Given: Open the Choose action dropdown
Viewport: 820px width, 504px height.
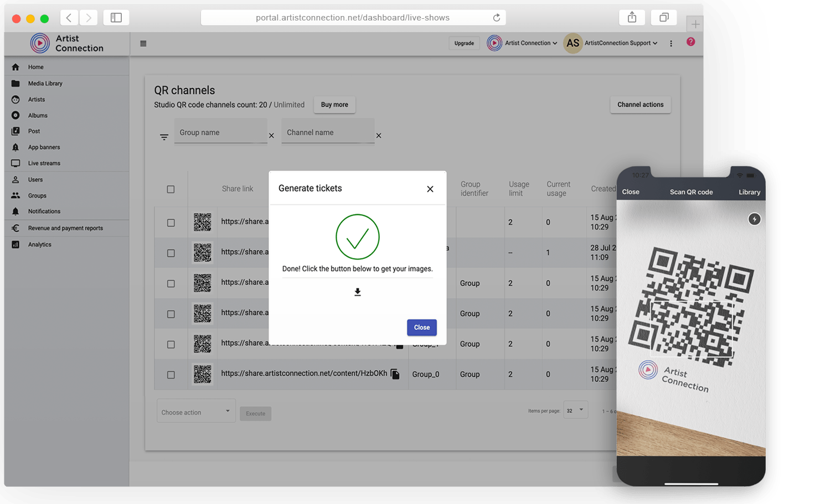Looking at the screenshot, I should point(196,412).
